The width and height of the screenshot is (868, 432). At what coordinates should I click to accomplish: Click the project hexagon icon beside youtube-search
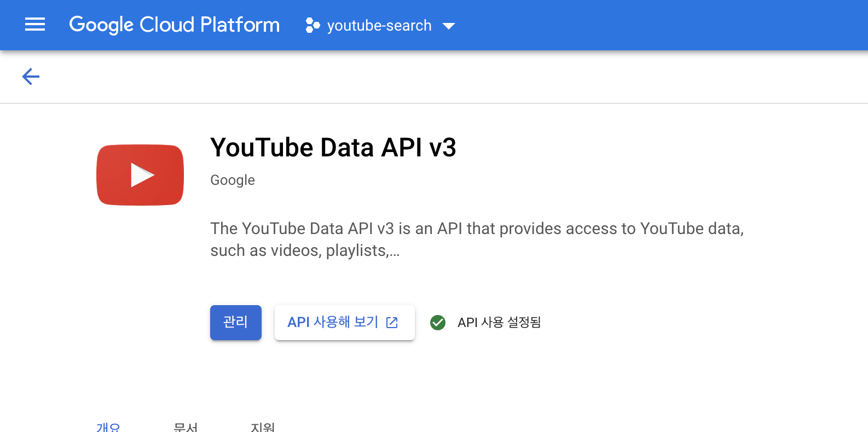coord(313,25)
